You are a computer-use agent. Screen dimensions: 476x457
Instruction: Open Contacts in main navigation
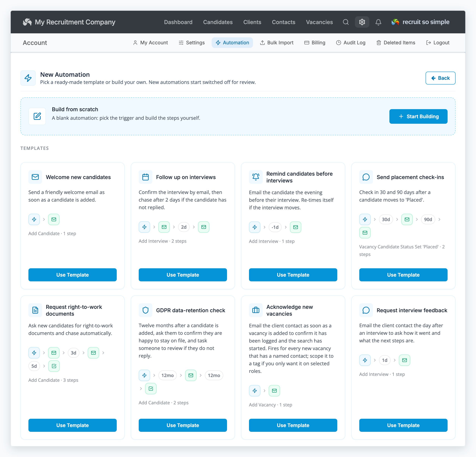point(283,22)
